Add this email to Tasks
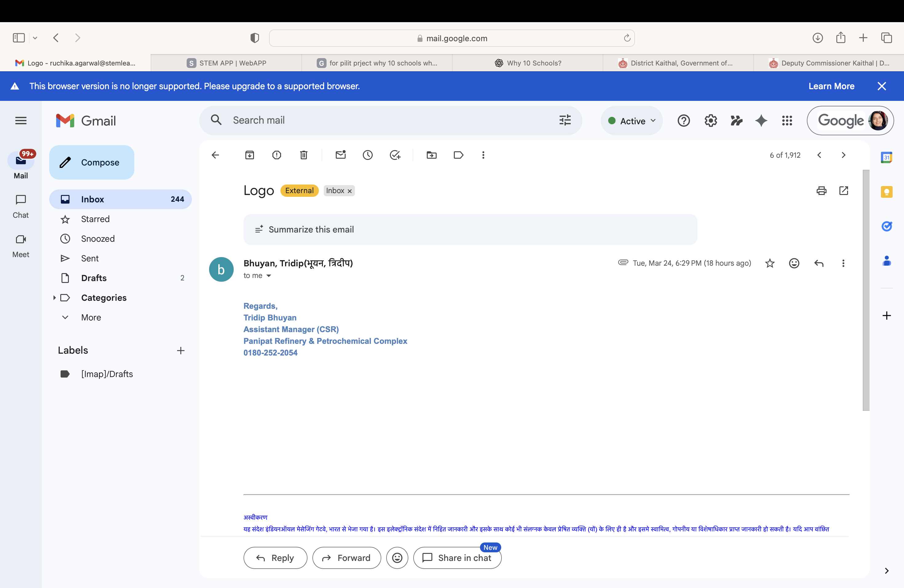Screen dimensions: 904x588 point(395,155)
